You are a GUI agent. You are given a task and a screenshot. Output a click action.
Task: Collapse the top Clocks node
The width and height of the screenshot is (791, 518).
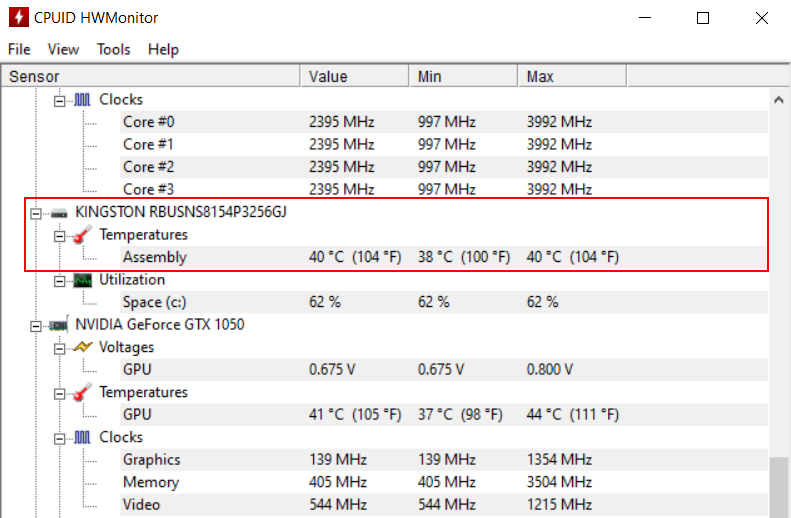pyautogui.click(x=60, y=101)
